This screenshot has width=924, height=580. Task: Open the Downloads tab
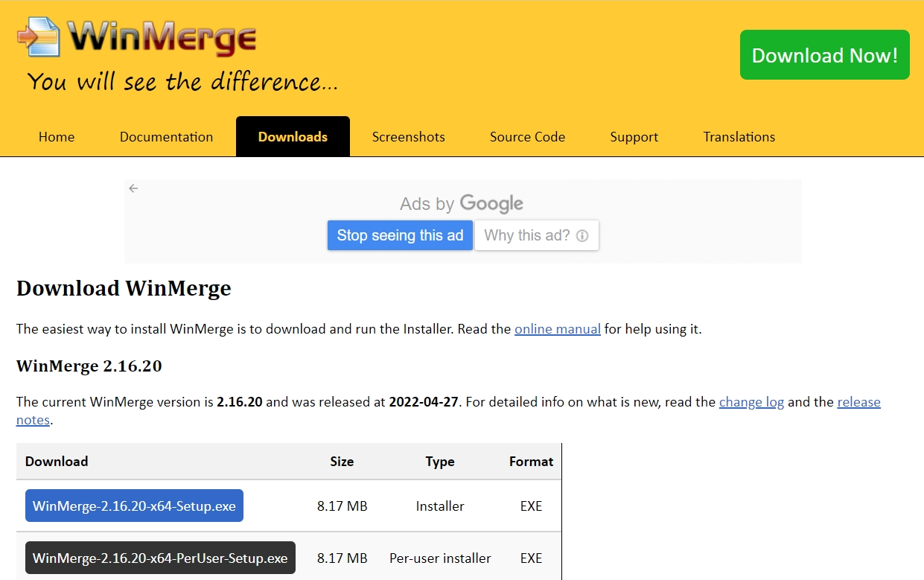point(293,136)
